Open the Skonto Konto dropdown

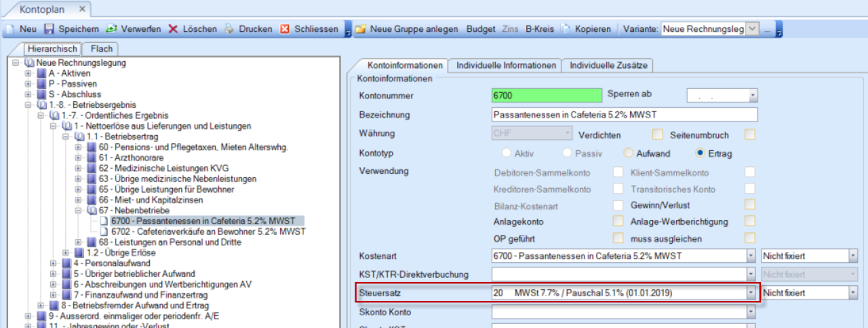[751, 312]
